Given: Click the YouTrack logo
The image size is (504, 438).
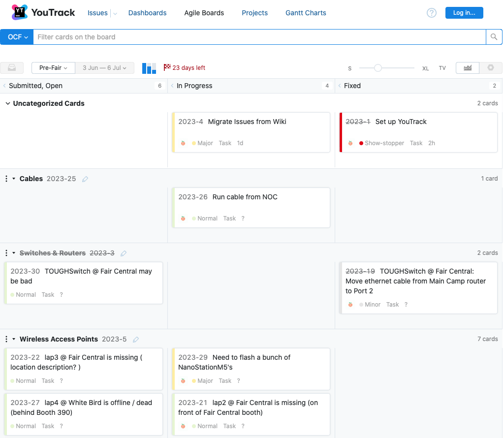Looking at the screenshot, I should coord(43,13).
